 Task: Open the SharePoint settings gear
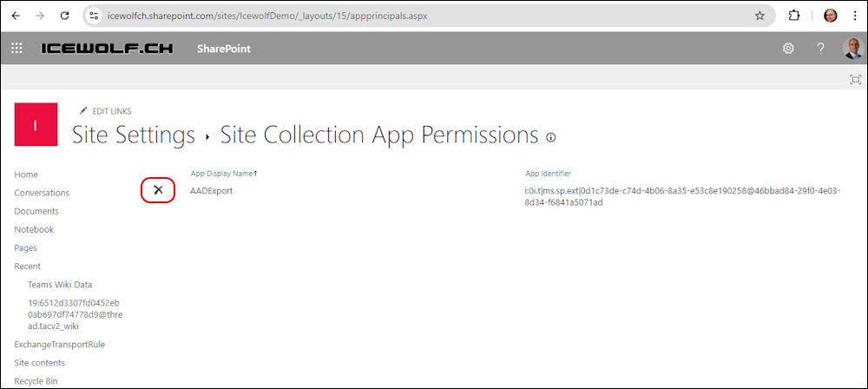(x=788, y=49)
